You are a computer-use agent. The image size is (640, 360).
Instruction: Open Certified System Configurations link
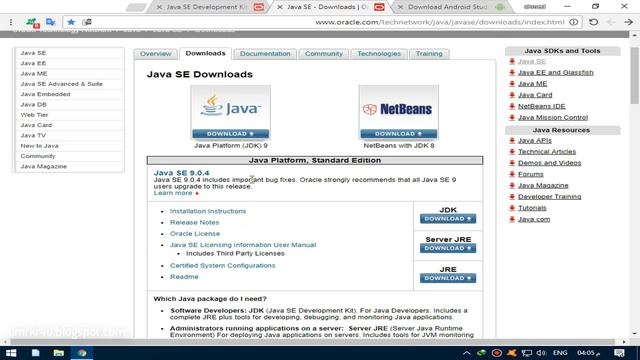point(222,265)
